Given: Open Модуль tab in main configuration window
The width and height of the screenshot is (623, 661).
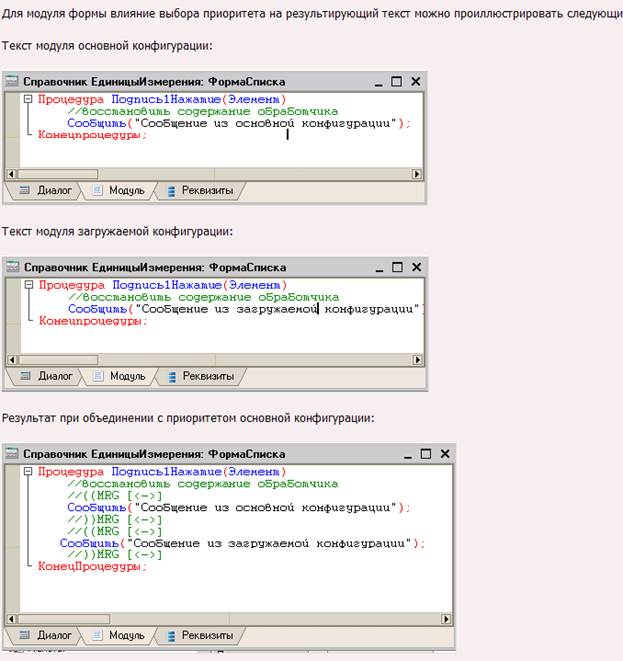Looking at the screenshot, I should click(119, 191).
